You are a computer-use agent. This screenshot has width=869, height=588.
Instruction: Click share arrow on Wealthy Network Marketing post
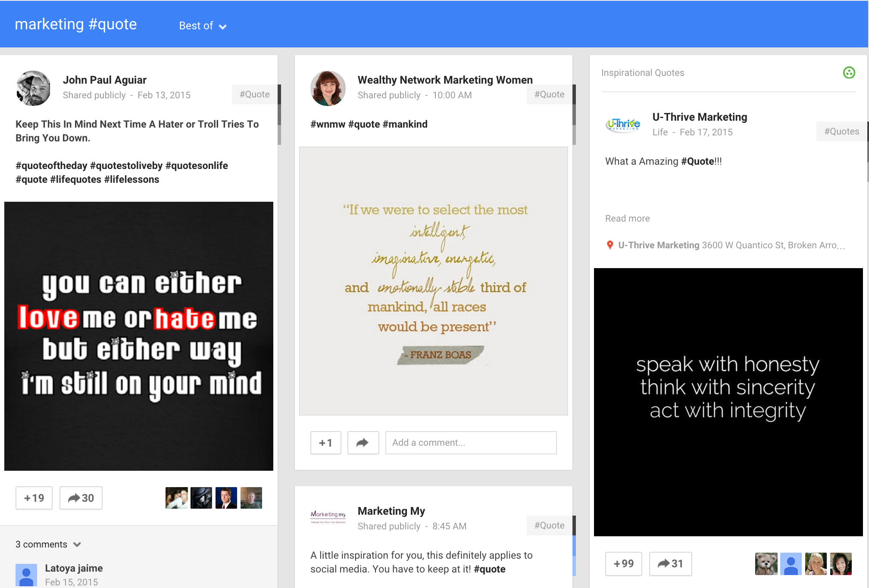point(363,443)
